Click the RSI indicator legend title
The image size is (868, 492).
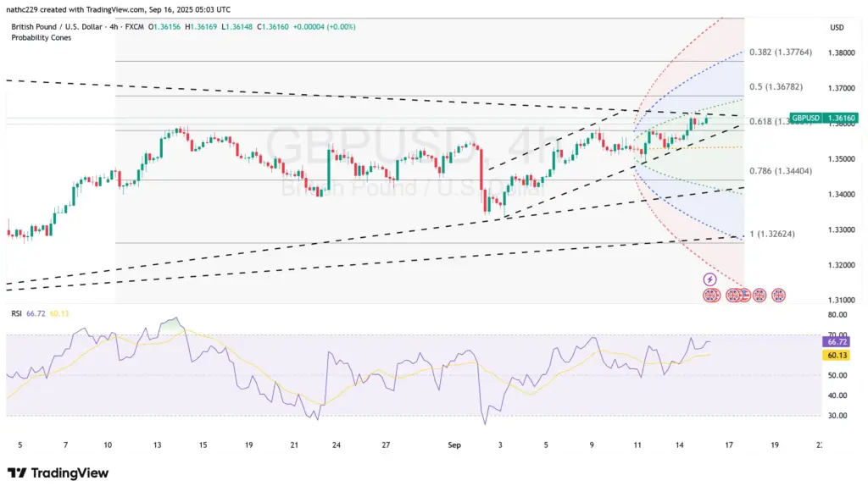click(15, 313)
